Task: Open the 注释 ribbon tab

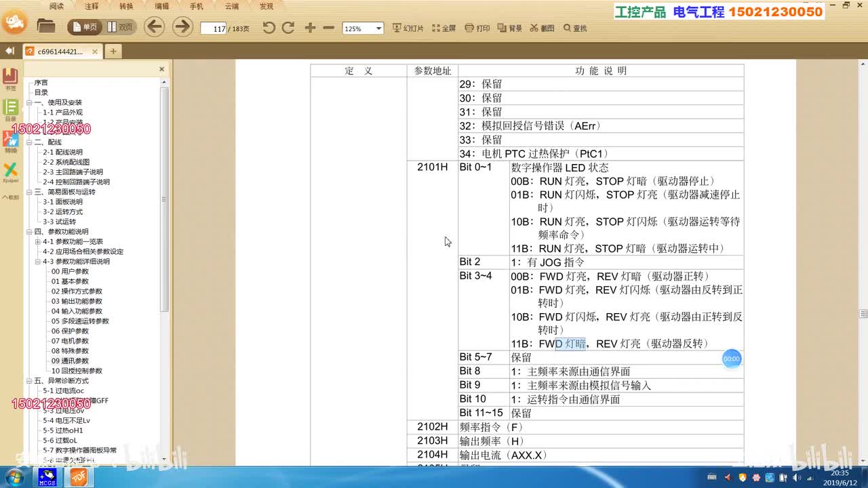Action: [92, 6]
